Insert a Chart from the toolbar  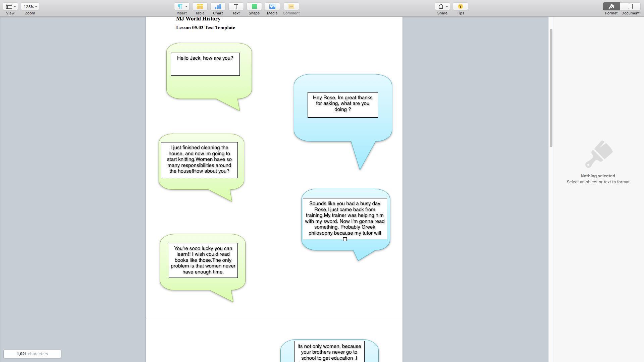(218, 6)
